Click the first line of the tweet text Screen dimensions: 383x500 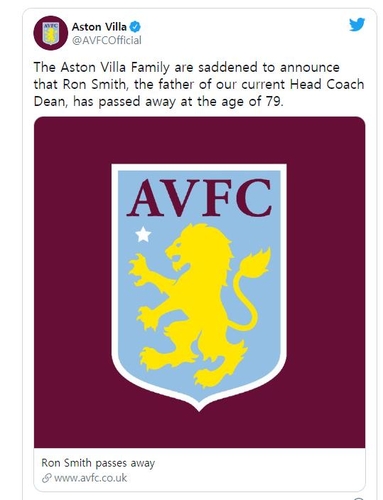[x=187, y=68]
